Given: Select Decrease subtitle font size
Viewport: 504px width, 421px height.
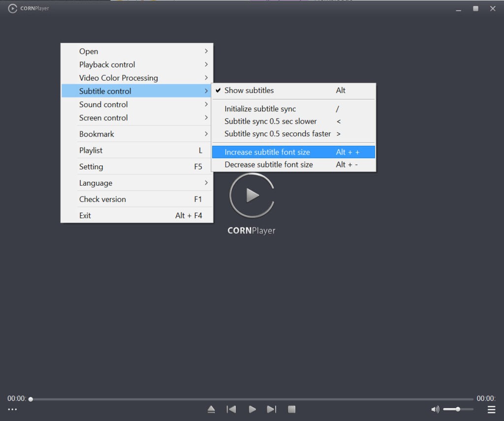Looking at the screenshot, I should tap(293, 164).
